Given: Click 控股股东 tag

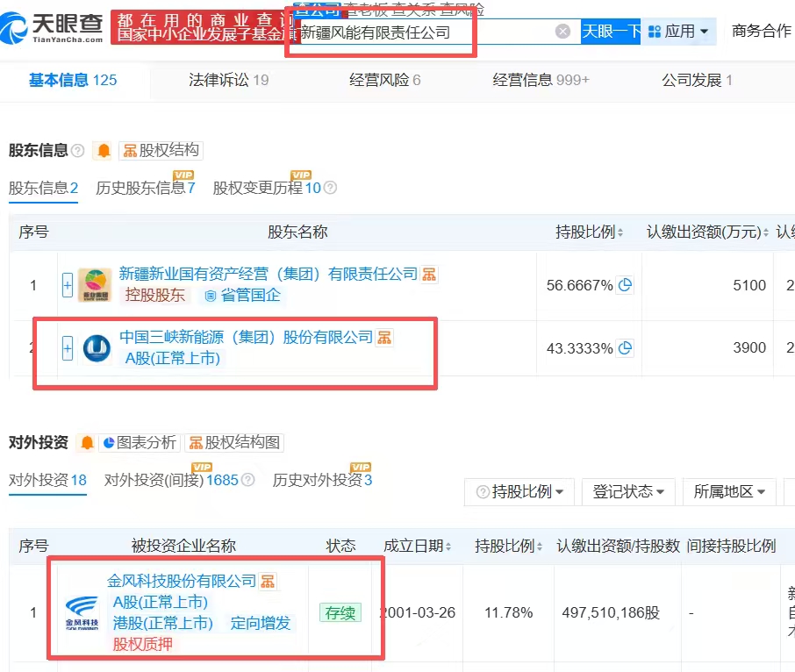Looking at the screenshot, I should click(x=155, y=295).
